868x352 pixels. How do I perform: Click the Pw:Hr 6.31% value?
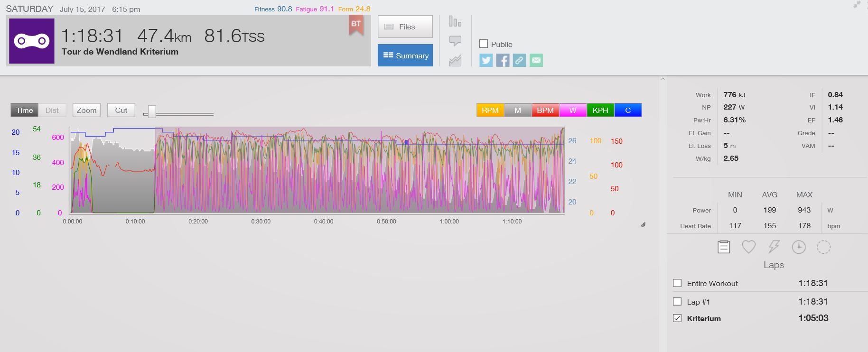pyautogui.click(x=734, y=120)
